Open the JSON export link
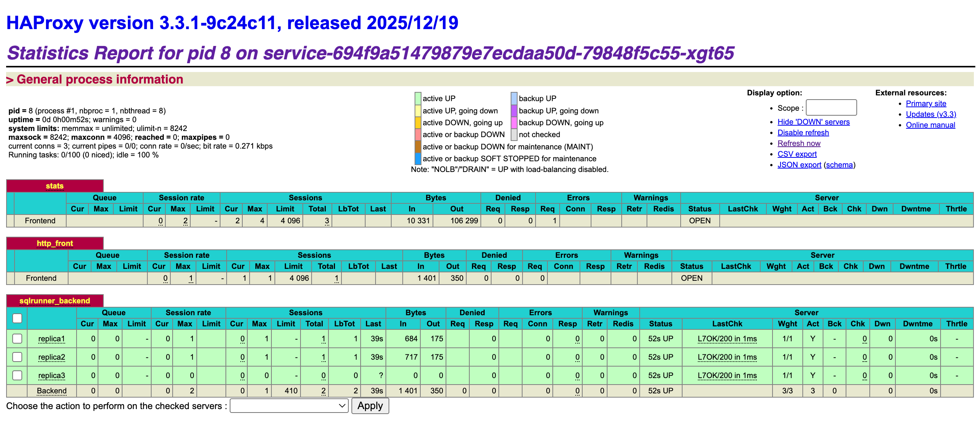 [x=799, y=165]
